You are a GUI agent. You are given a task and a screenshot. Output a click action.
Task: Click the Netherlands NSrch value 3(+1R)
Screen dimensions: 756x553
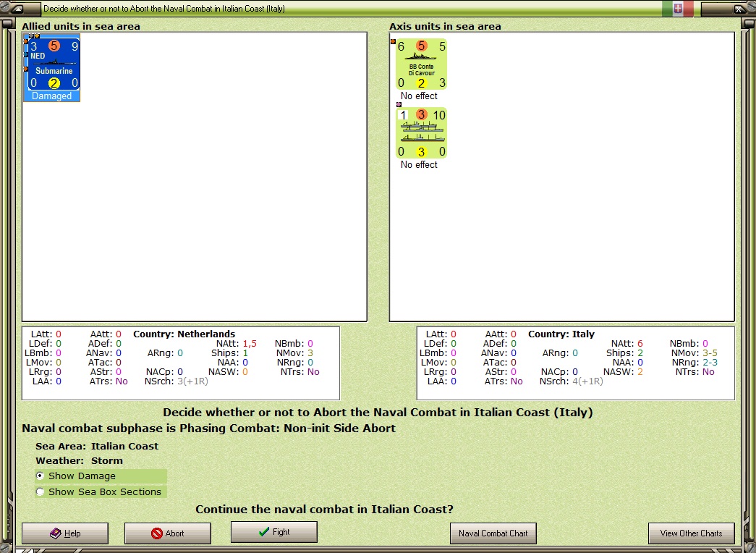(192, 381)
